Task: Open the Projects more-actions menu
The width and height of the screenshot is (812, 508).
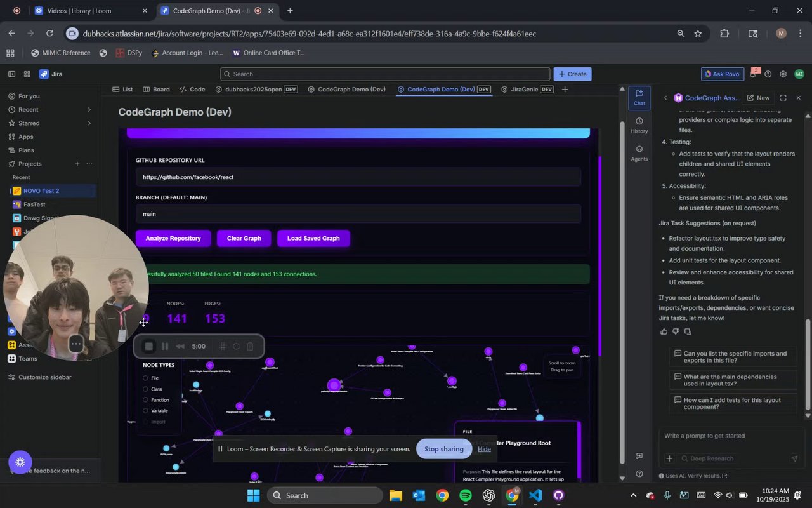Action: tap(89, 164)
